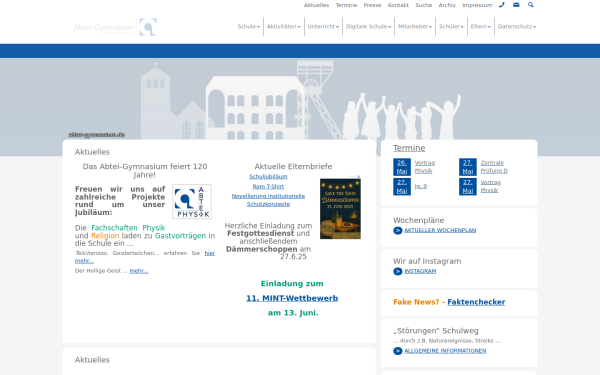
Task: Open the Aktueller Wochenplan link
Action: pyautogui.click(x=440, y=230)
